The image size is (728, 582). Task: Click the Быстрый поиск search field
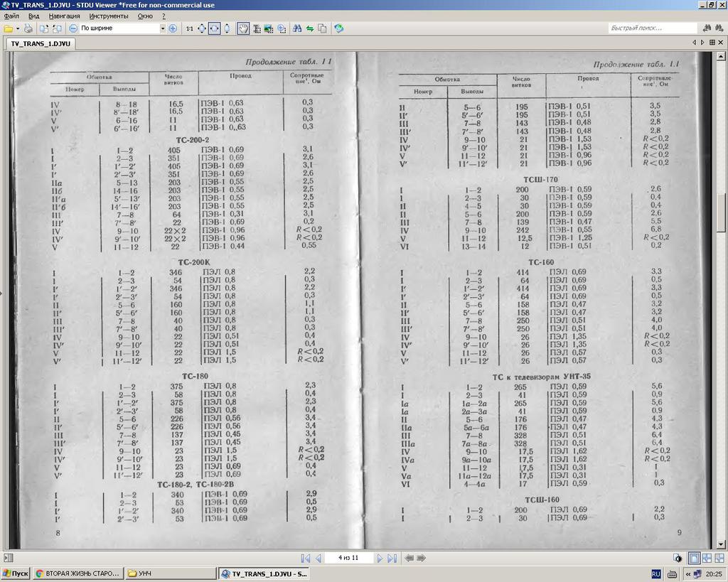point(651,28)
